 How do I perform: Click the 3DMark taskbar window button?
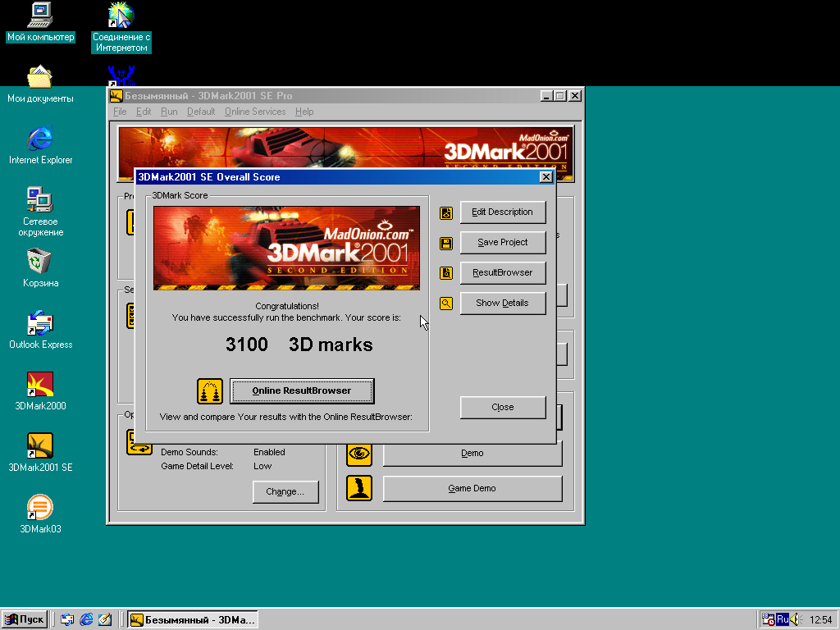194,620
